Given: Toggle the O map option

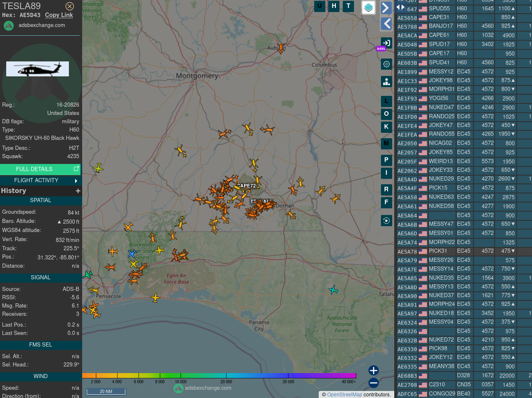Looking at the screenshot, I should 386,114.
